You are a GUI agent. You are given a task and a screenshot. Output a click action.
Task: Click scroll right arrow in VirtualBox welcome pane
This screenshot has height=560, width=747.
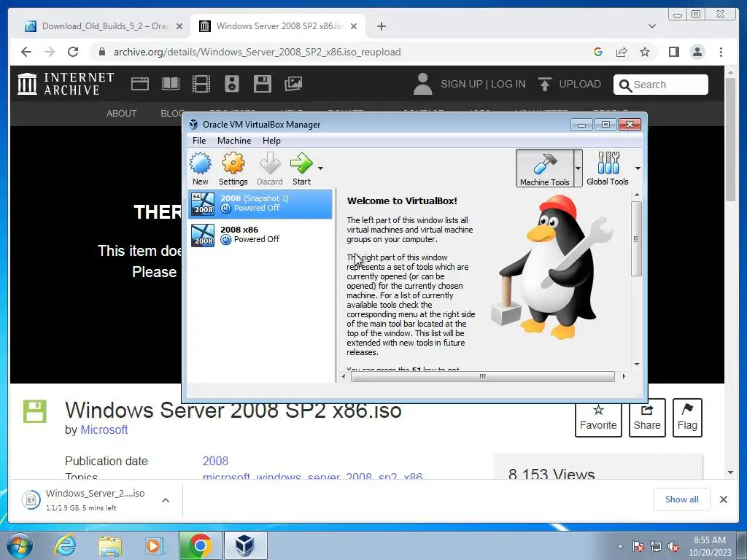[x=624, y=376]
